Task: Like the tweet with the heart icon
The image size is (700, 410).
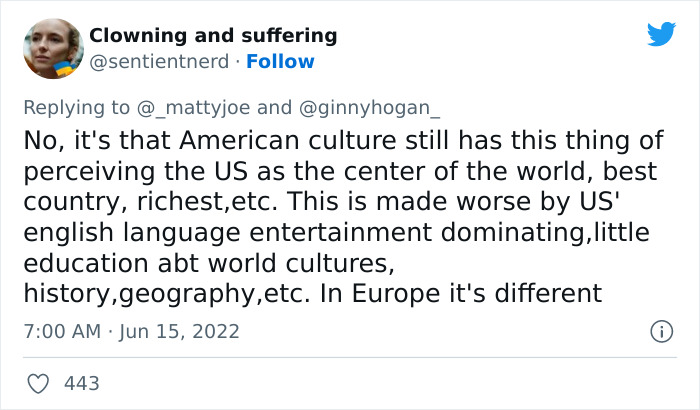Action: click(x=39, y=384)
